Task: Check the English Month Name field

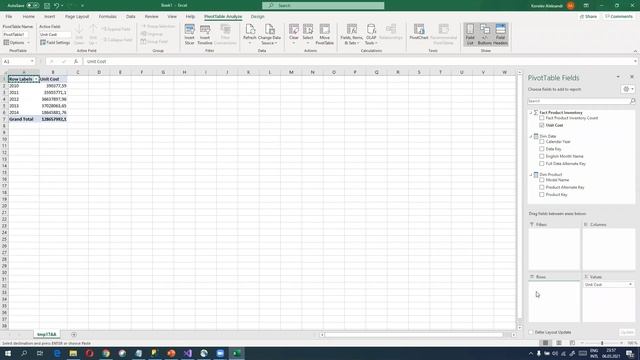Action: pos(542,156)
